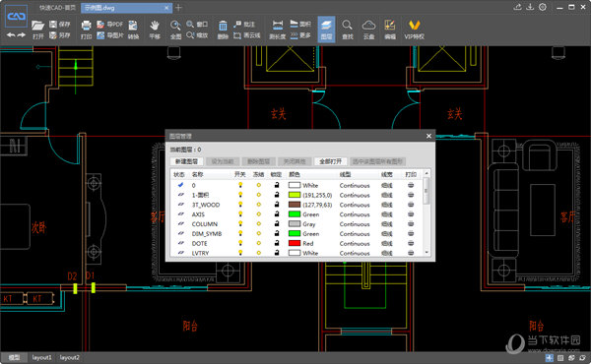This screenshot has width=591, height=364.
Task: Toggle on/off lightbulb for 3T_WOOD layer
Action: coord(240,205)
